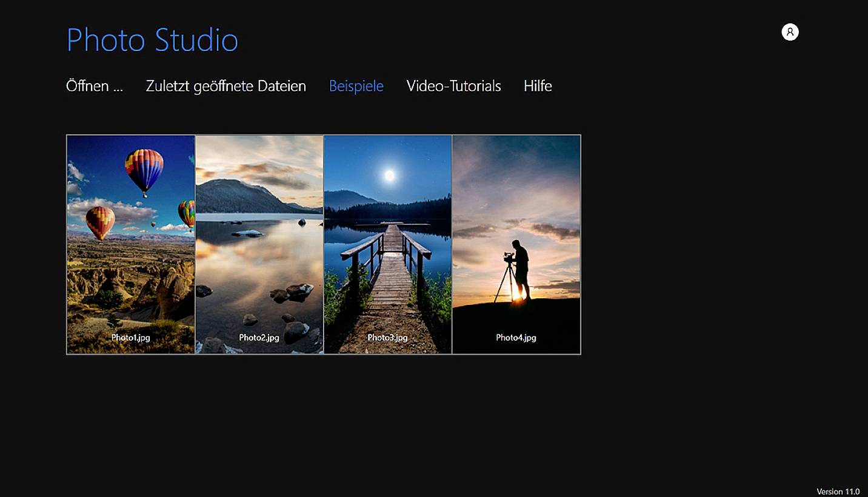Select the currently highlighted Beispiele section
The height and width of the screenshot is (497, 868).
(356, 85)
